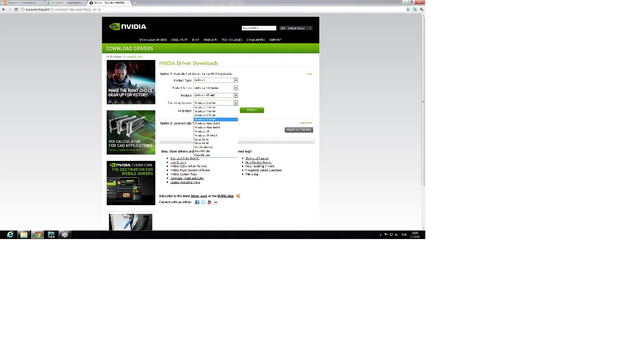Pick highlighted Windows 8 64-bit option
The width and height of the screenshot is (644, 362).
216,120
